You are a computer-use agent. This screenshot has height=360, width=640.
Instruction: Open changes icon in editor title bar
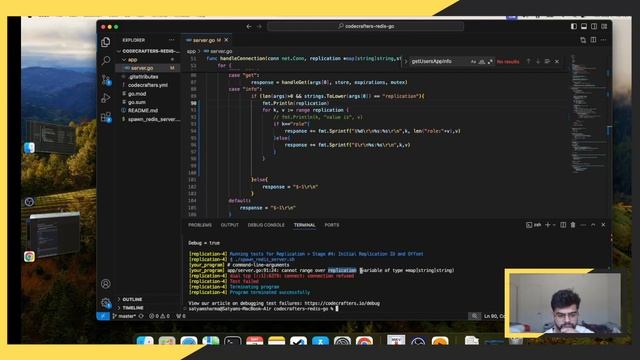click(x=583, y=40)
